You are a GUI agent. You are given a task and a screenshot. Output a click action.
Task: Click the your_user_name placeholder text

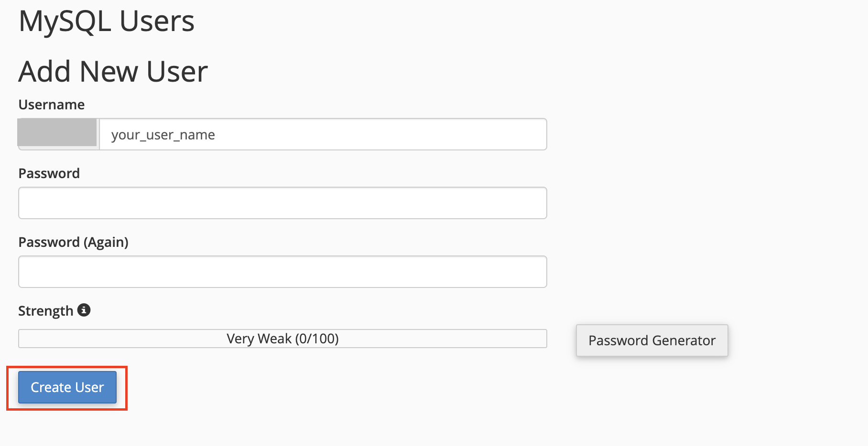click(163, 135)
